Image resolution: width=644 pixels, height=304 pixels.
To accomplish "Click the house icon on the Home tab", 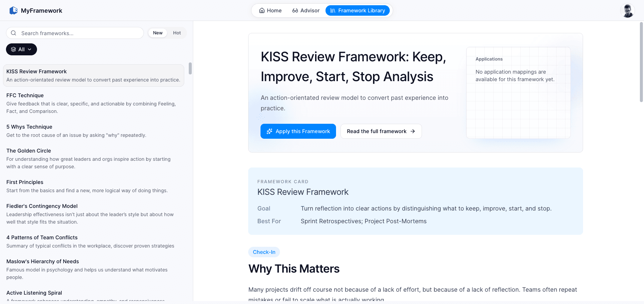I will click(x=262, y=10).
